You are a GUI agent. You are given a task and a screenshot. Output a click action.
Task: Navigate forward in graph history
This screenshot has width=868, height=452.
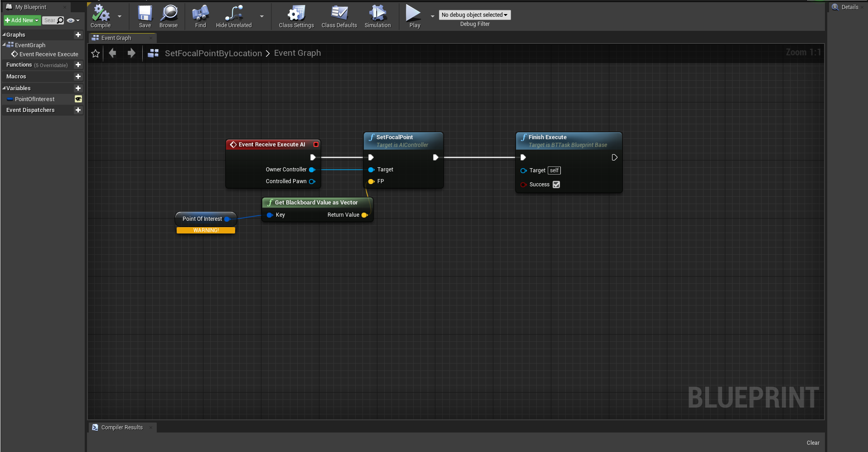point(131,53)
